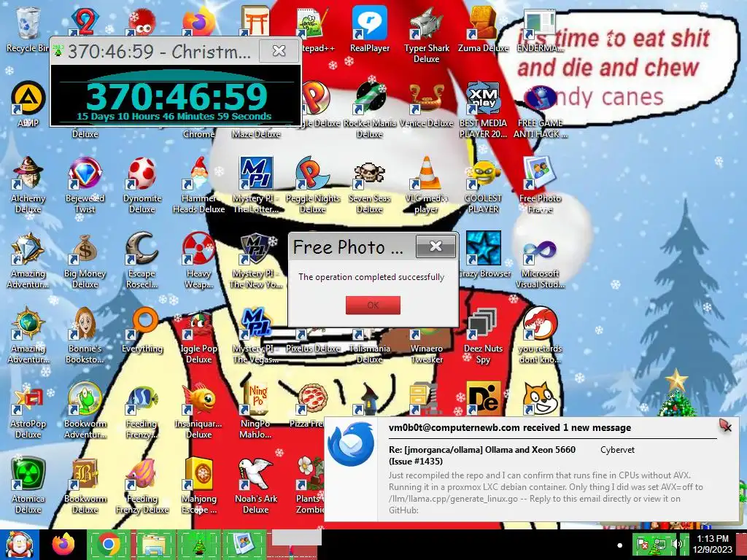Open Firefox from the taskbar

64,545
